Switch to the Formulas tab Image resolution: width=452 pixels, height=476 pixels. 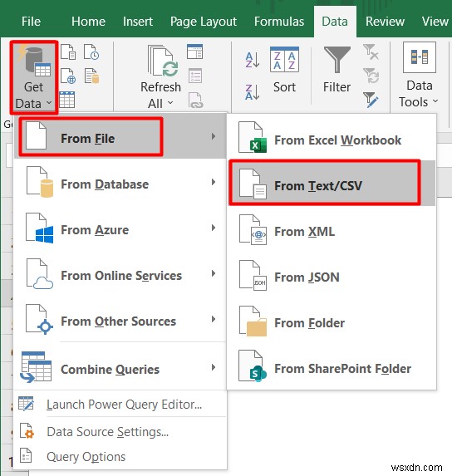pos(279,22)
